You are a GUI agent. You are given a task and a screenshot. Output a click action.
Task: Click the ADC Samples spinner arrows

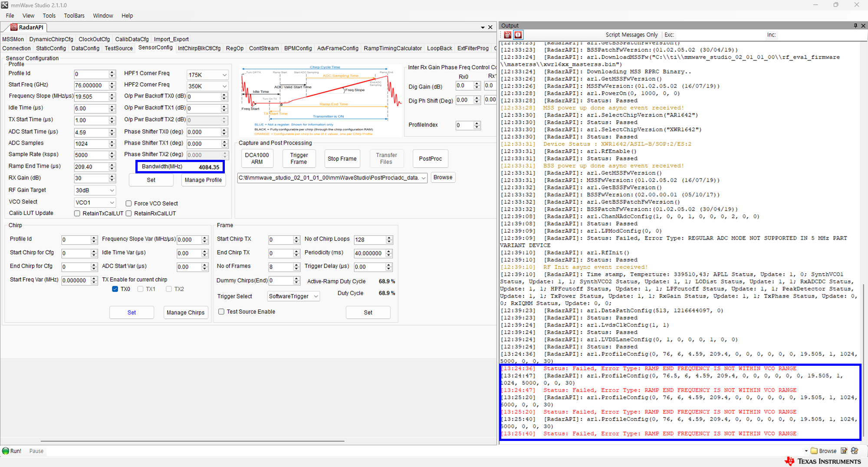pyautogui.click(x=112, y=144)
